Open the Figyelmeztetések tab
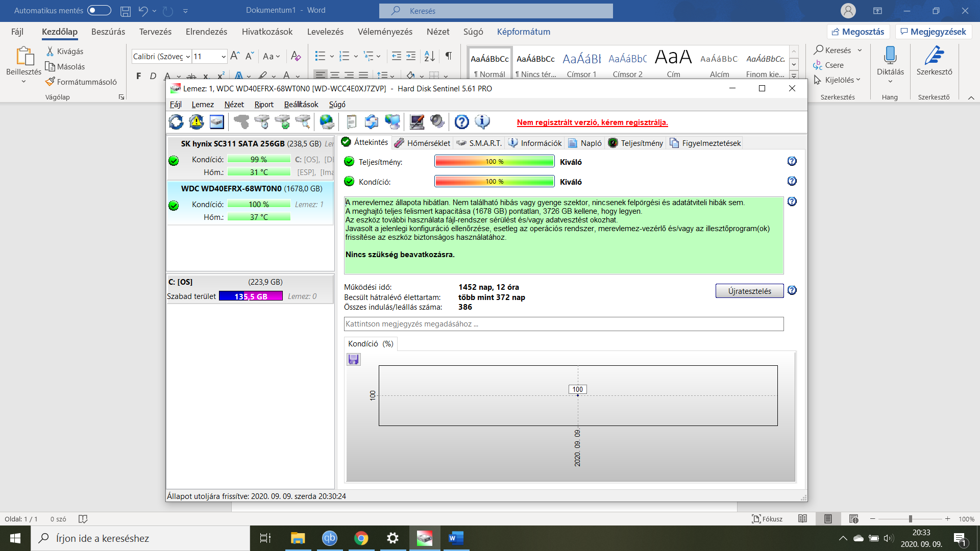The height and width of the screenshot is (551, 980). (705, 143)
